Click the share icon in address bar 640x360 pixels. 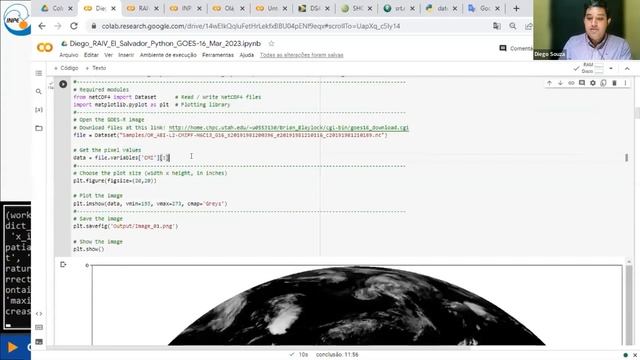point(529,26)
